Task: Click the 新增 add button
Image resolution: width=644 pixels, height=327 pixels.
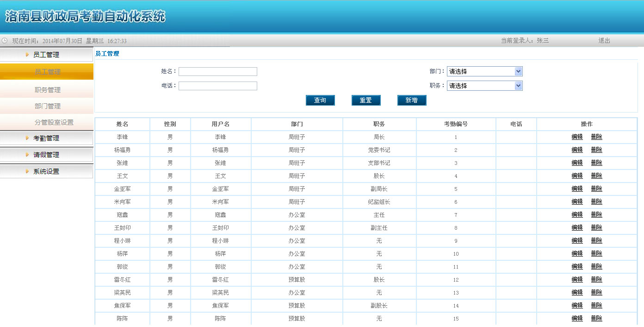Action: pyautogui.click(x=411, y=100)
